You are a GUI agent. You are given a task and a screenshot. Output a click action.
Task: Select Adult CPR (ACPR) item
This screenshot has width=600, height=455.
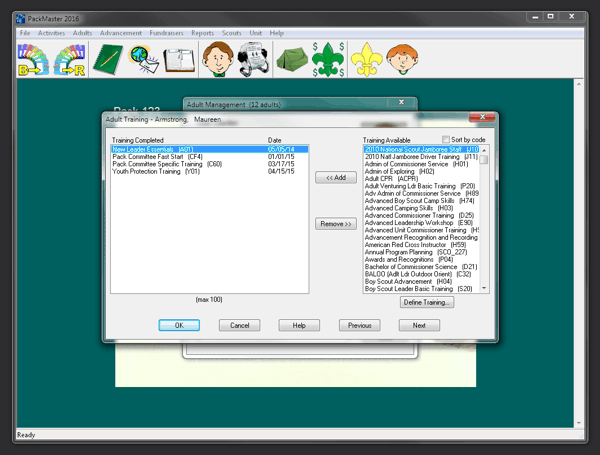pos(421,178)
